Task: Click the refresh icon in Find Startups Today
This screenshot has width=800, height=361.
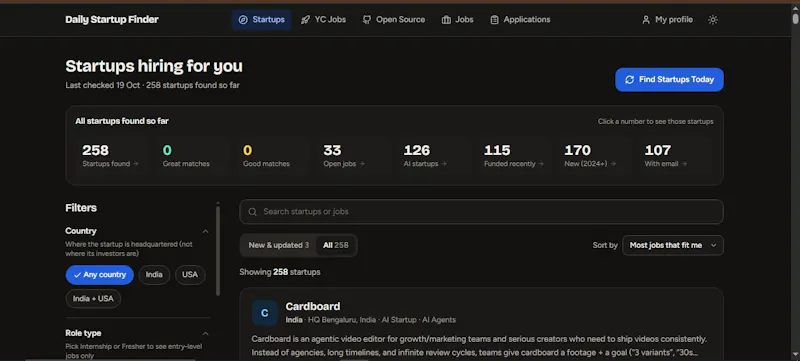Action: point(630,80)
